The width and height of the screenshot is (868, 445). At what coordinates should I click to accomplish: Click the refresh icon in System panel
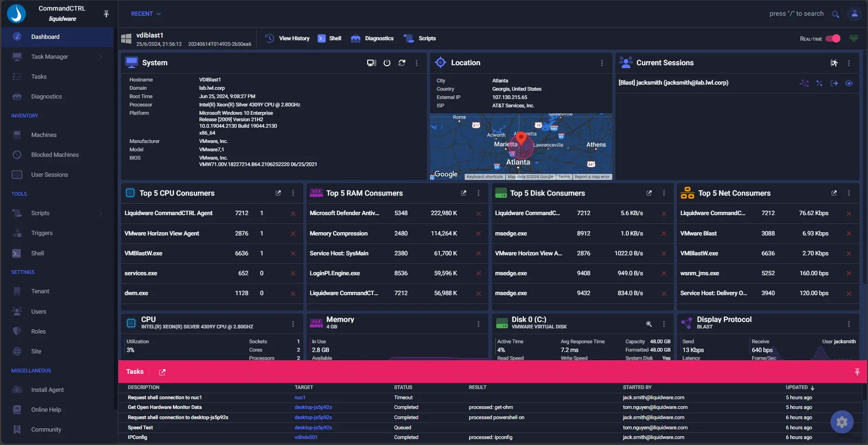402,63
